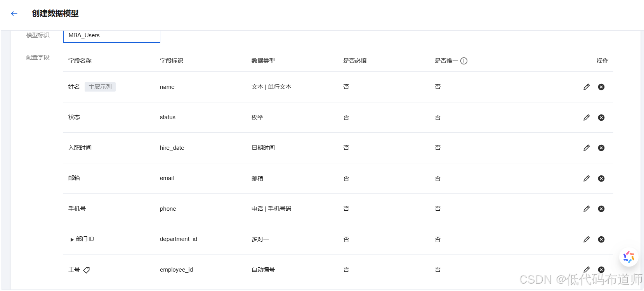Select the 是否必填 column header
Image resolution: width=644 pixels, height=291 pixels.
pos(355,61)
